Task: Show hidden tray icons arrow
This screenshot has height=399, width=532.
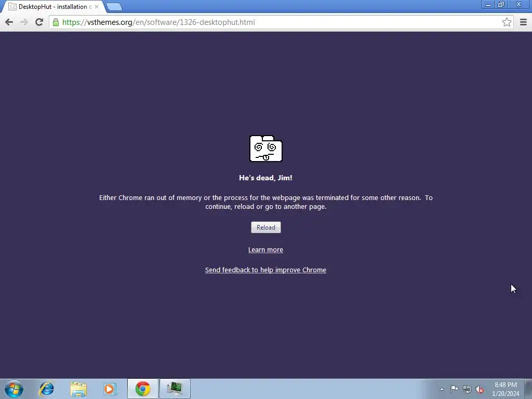Action: (x=442, y=389)
